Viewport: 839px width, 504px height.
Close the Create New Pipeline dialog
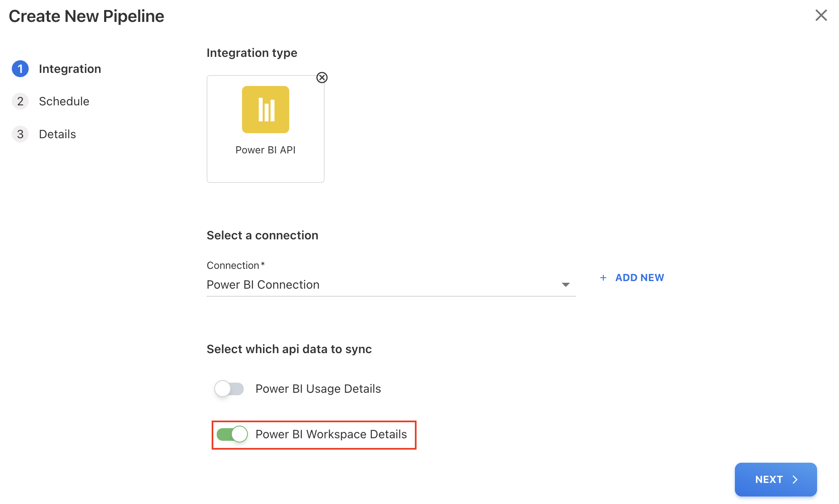coord(821,16)
